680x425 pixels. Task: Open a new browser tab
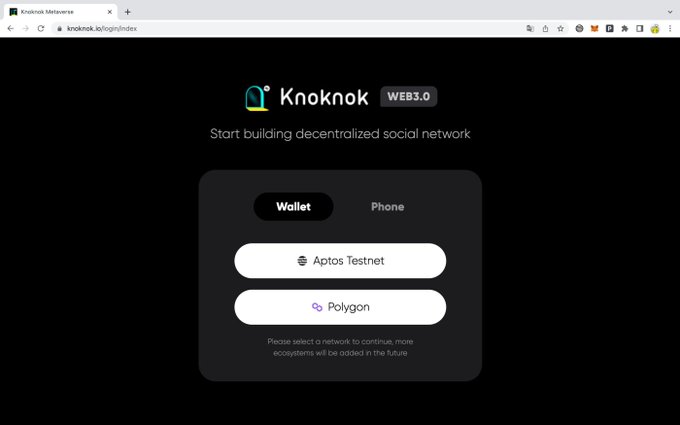(x=128, y=12)
